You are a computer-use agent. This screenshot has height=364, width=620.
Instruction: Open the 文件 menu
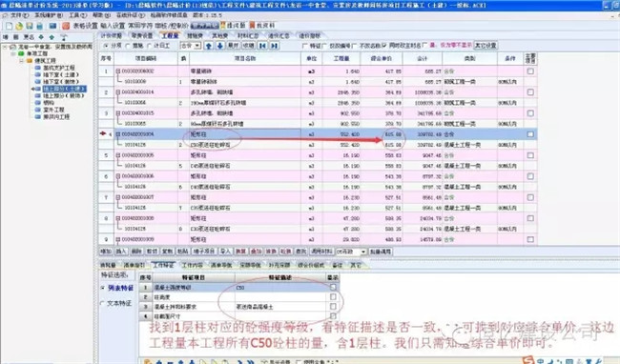pyautogui.click(x=19, y=15)
